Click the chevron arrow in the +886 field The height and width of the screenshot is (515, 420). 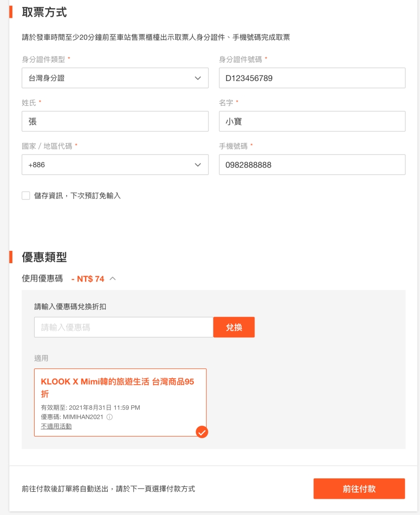click(198, 165)
